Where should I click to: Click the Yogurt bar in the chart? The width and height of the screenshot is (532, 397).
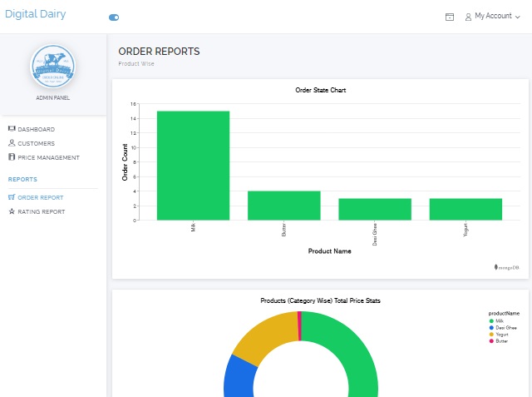pyautogui.click(x=465, y=209)
